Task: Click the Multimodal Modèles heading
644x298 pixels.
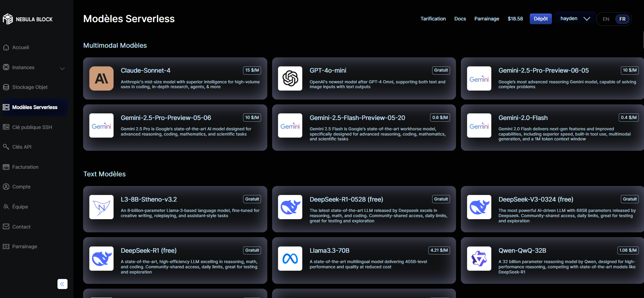Action: click(x=115, y=45)
